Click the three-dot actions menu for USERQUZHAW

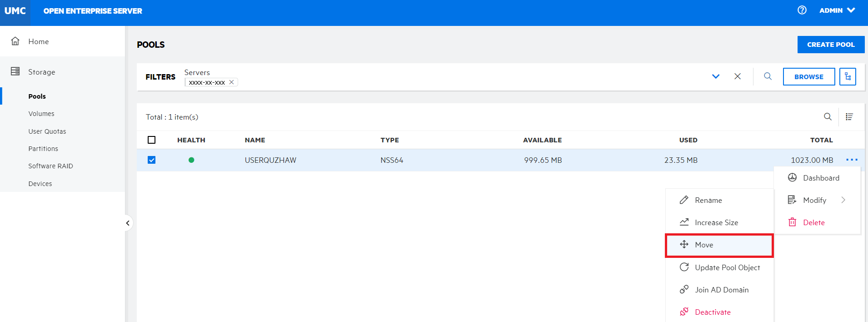(x=852, y=160)
